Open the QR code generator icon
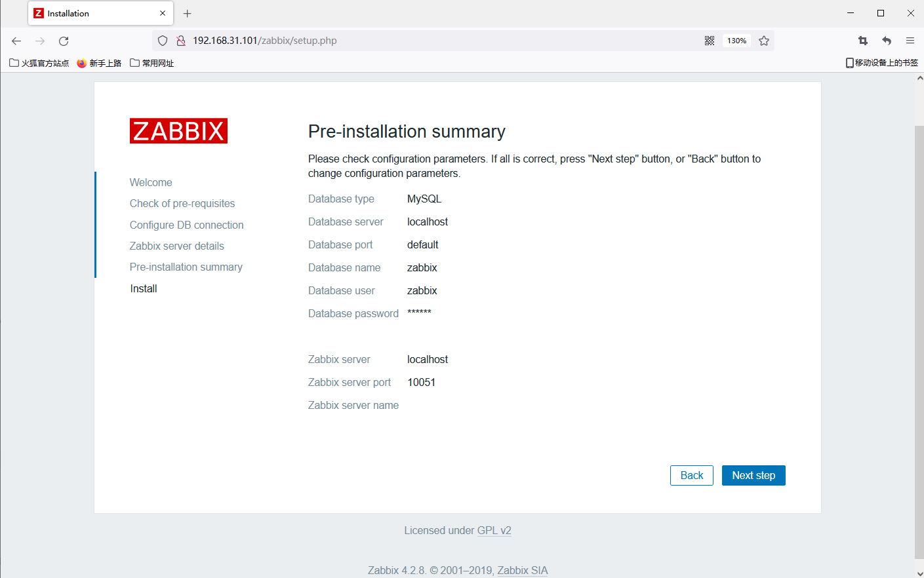The image size is (924, 578). pos(709,40)
